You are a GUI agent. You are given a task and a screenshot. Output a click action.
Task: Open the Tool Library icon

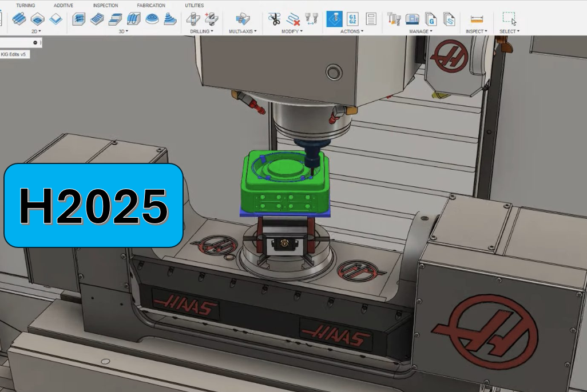pos(394,19)
